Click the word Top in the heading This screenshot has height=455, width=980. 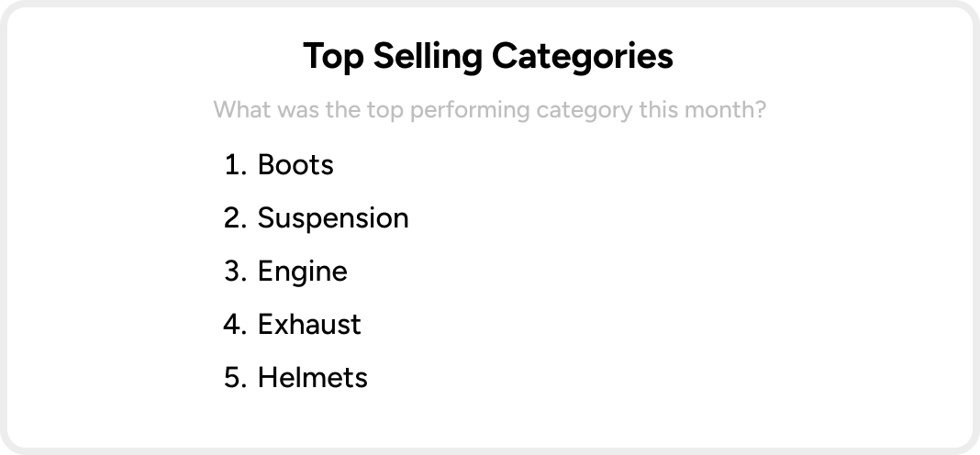(333, 56)
